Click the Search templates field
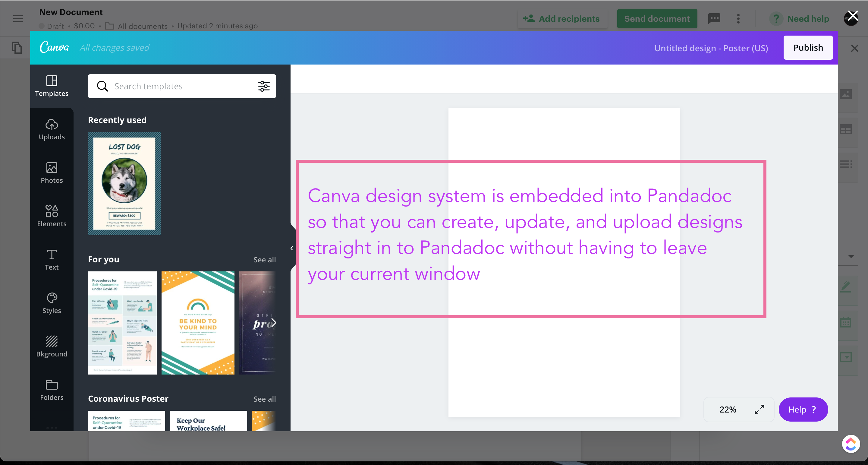The height and width of the screenshot is (465, 868). pos(182,86)
